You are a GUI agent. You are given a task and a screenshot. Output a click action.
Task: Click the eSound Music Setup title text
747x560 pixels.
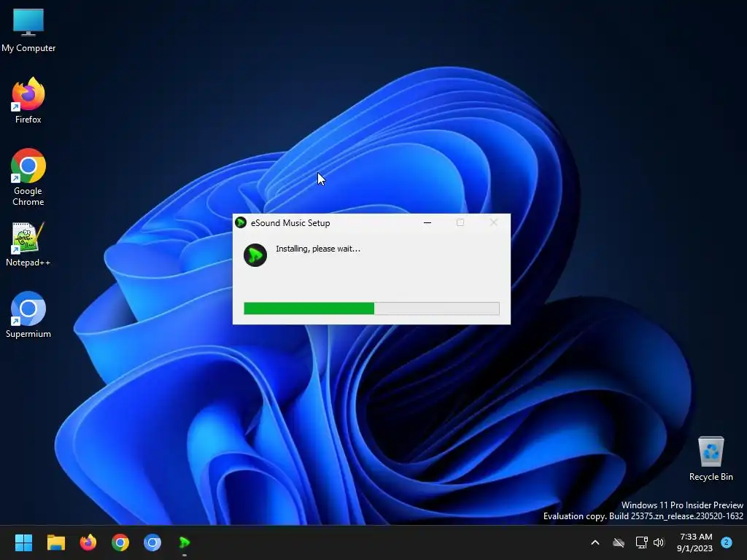pyautogui.click(x=290, y=223)
